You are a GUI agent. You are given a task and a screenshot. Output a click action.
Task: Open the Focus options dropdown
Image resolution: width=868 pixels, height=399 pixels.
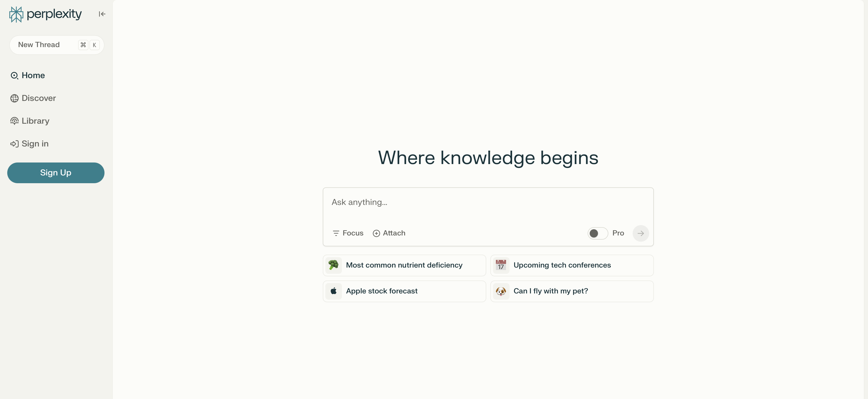pyautogui.click(x=348, y=233)
